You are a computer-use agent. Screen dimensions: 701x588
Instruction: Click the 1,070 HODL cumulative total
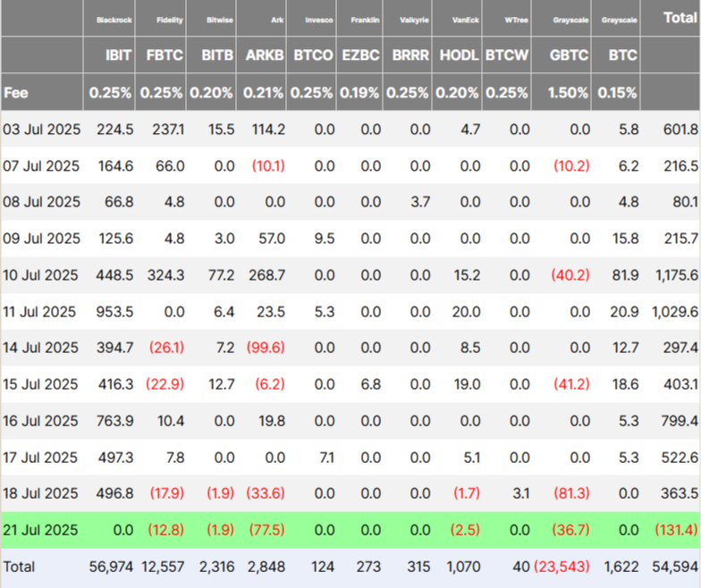click(x=463, y=567)
